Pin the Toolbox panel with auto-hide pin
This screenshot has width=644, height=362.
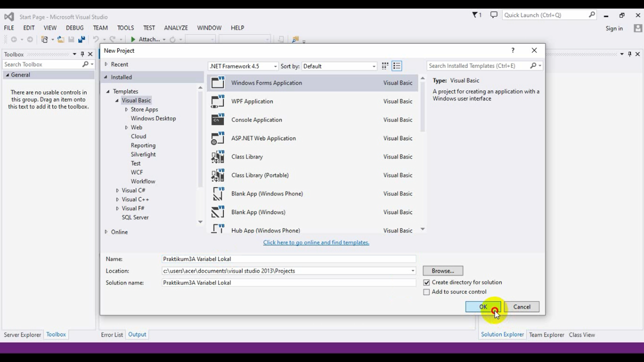coord(83,54)
